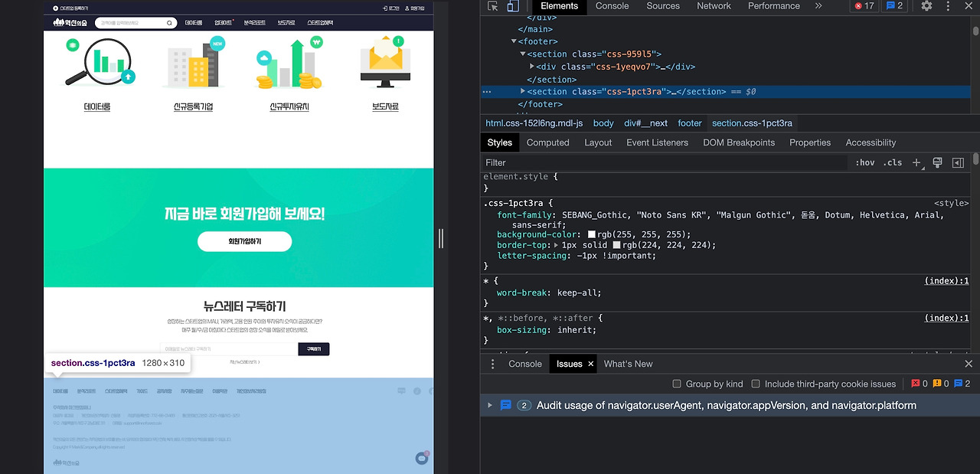This screenshot has height=474, width=980.
Task: Switch to the Computed pane tab
Action: (x=548, y=142)
